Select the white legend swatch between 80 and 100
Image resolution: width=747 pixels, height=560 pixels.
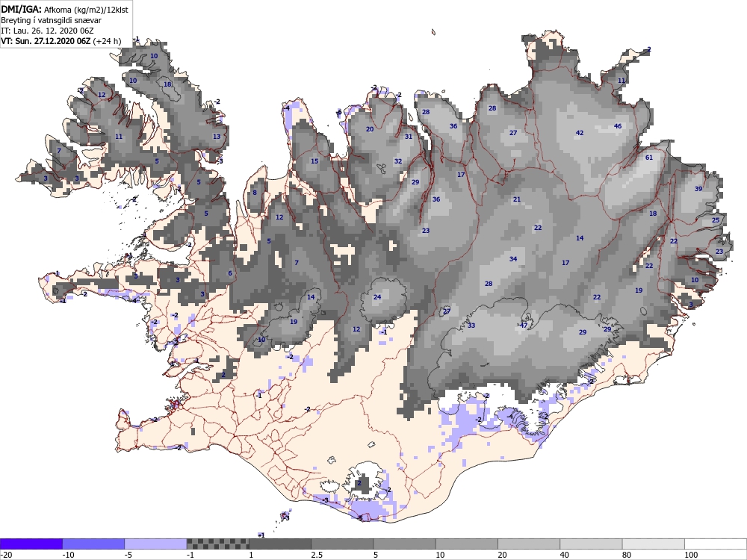(x=654, y=544)
